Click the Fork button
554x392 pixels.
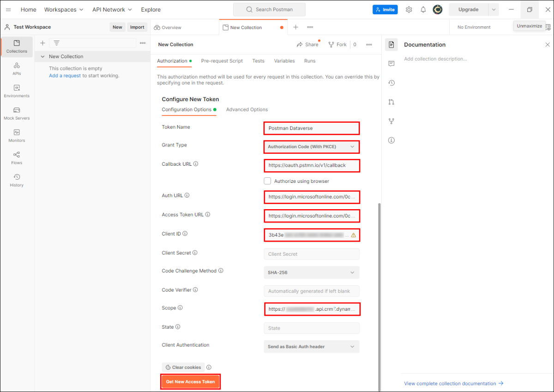tap(337, 44)
